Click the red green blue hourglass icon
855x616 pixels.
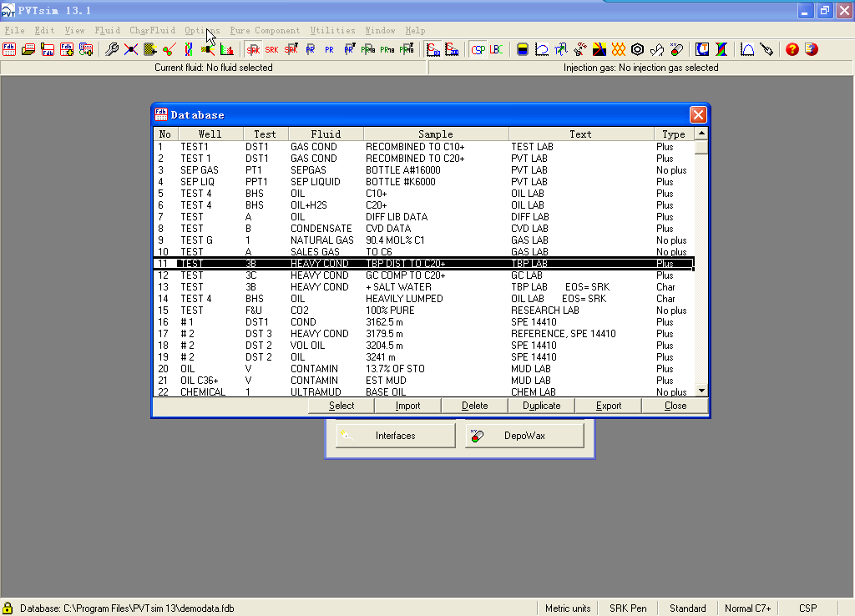pyautogui.click(x=721, y=49)
